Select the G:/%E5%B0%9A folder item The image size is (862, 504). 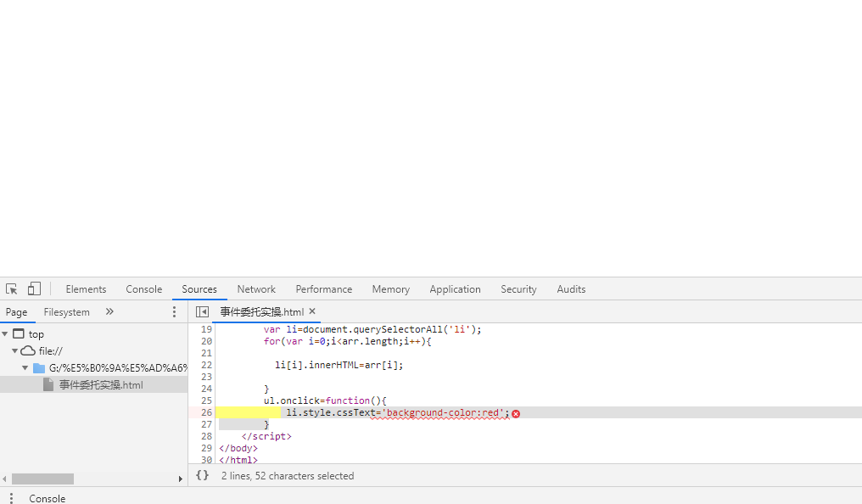[x=118, y=368]
